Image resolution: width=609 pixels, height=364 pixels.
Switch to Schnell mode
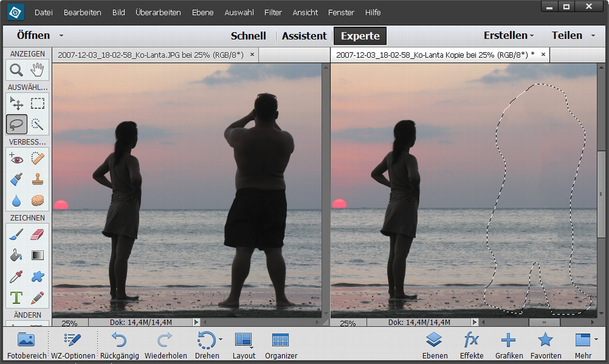[x=248, y=36]
